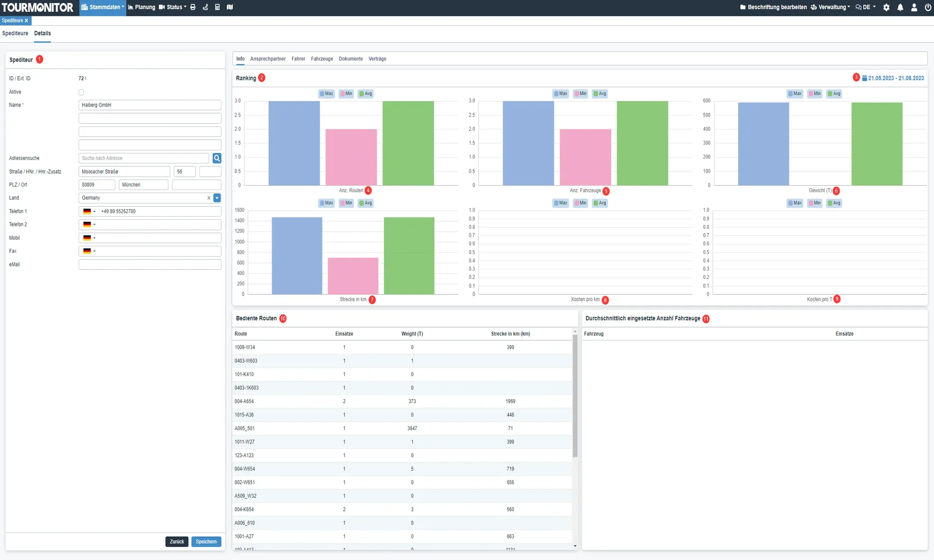
Task: Open the settings gear icon
Action: click(886, 8)
